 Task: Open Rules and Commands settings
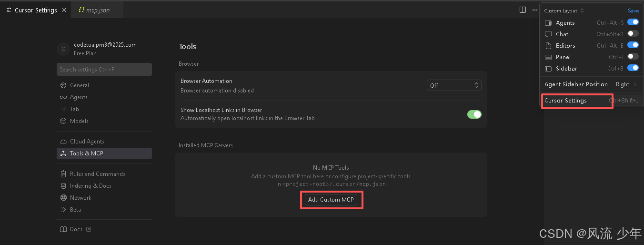coord(104,174)
